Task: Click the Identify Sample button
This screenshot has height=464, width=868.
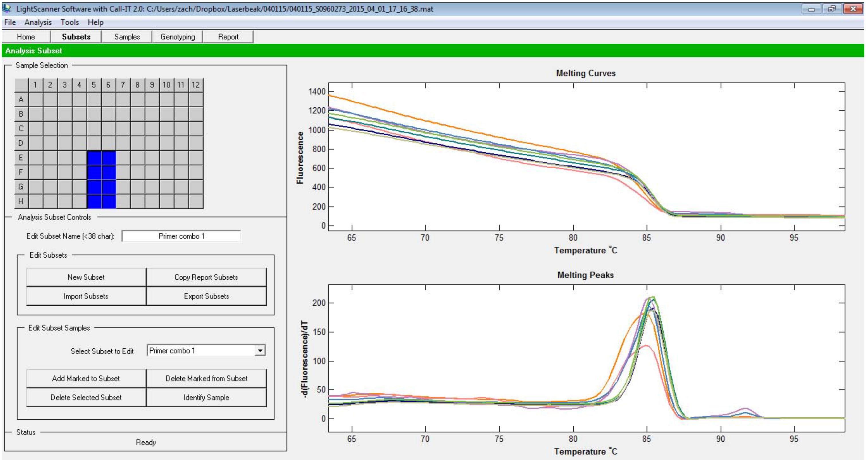Action: click(206, 397)
